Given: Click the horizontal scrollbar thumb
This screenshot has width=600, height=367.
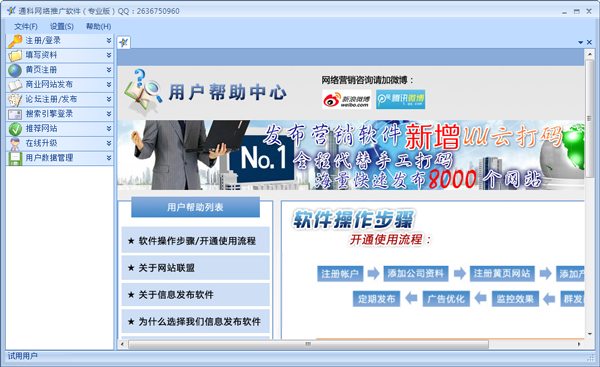Looking at the screenshot, I should point(308,344).
